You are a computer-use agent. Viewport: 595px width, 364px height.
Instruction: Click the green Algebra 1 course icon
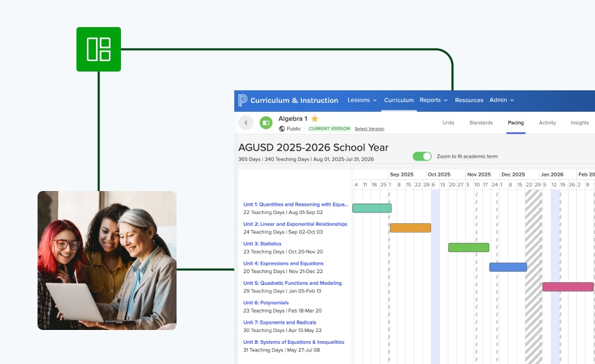pyautogui.click(x=266, y=122)
